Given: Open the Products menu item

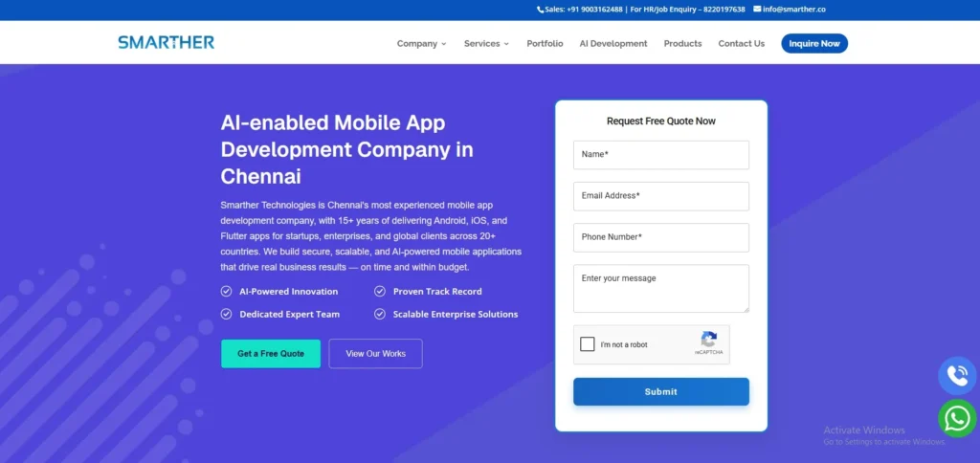Looking at the screenshot, I should (682, 44).
